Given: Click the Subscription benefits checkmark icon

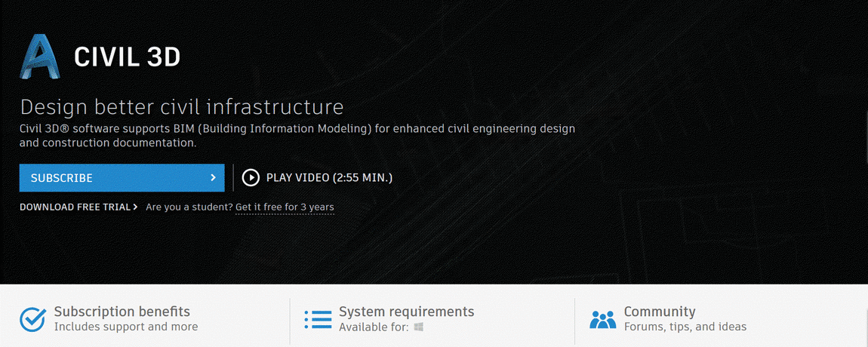Looking at the screenshot, I should (32, 319).
